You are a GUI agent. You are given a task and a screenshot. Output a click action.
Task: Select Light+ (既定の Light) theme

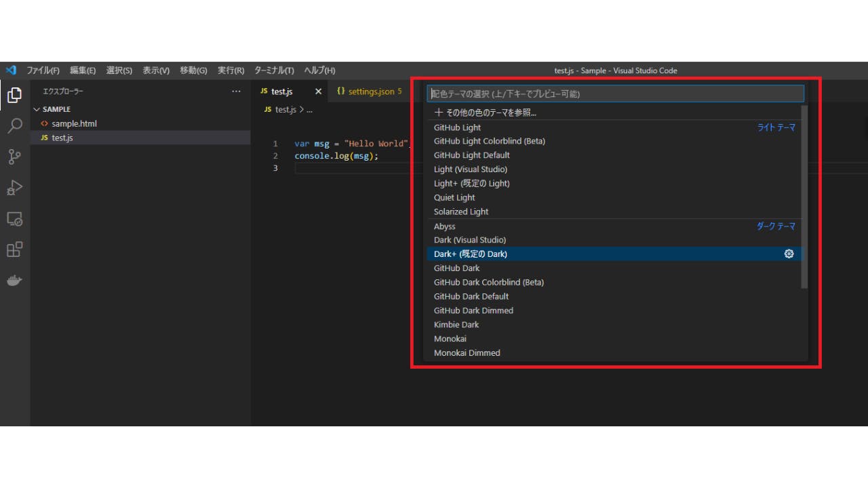tap(614, 184)
